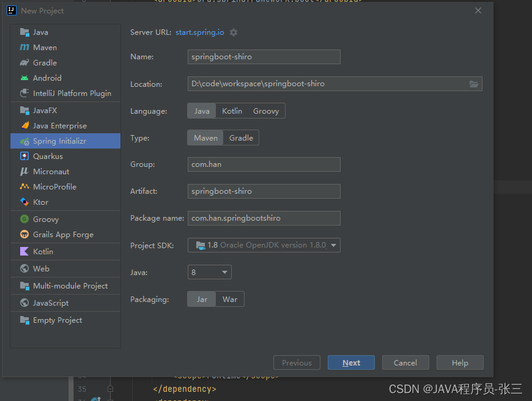The width and height of the screenshot is (532, 401).
Task: Click the Next button
Action: click(351, 362)
